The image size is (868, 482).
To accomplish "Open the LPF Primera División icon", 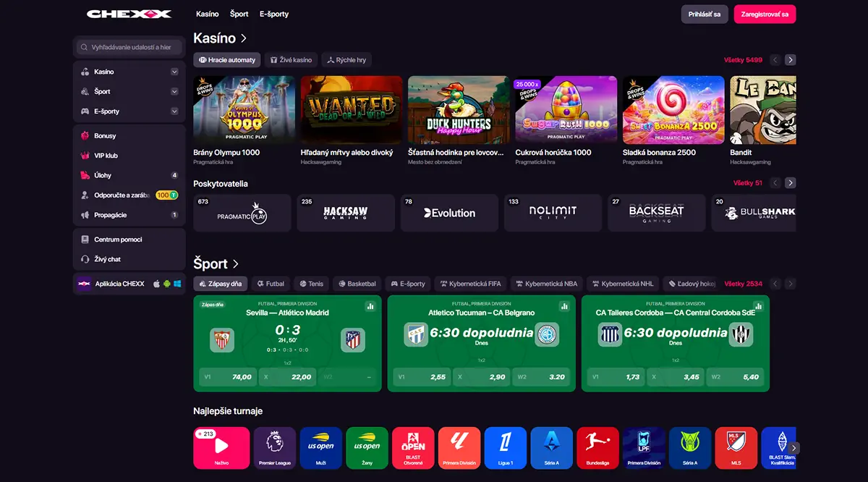I will (644, 448).
